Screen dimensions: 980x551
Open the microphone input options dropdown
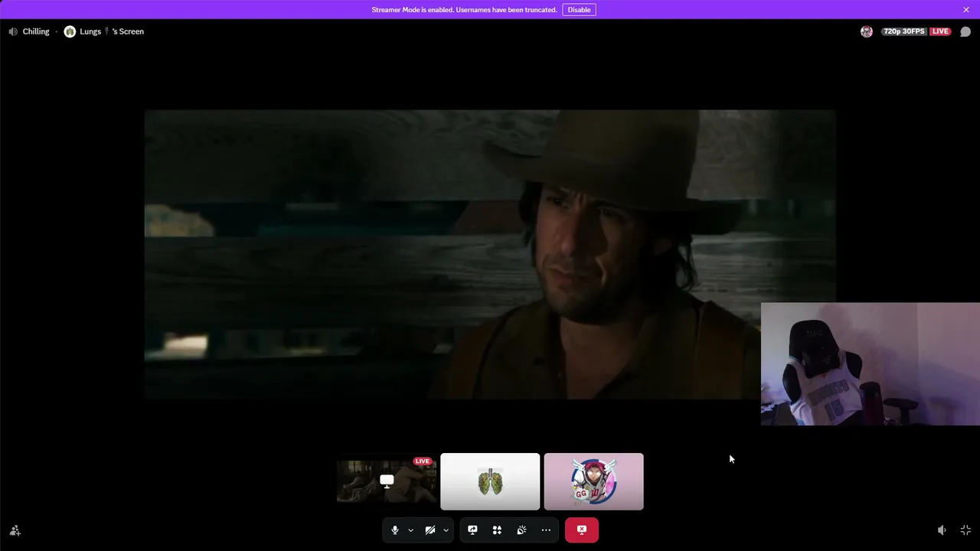tap(410, 530)
